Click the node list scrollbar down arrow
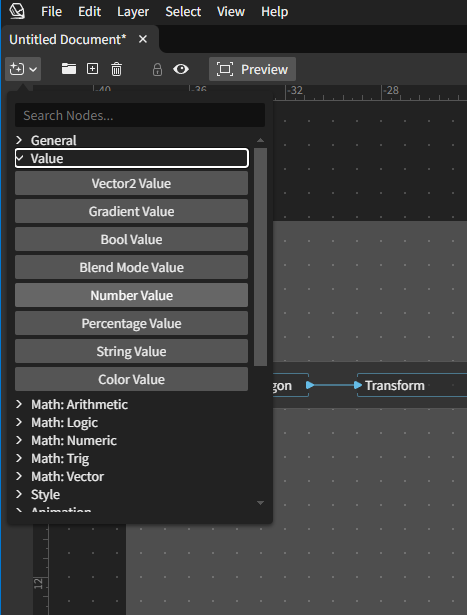Image resolution: width=467 pixels, height=615 pixels. tap(260, 503)
